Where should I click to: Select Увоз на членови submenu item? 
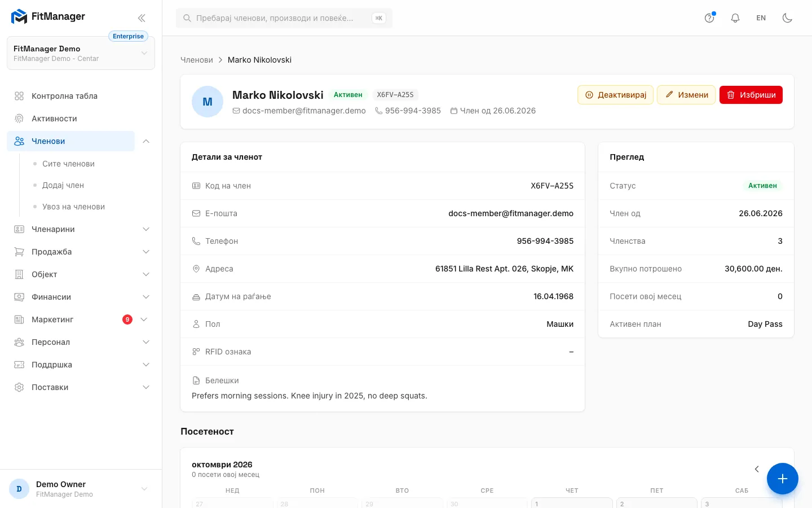click(73, 207)
